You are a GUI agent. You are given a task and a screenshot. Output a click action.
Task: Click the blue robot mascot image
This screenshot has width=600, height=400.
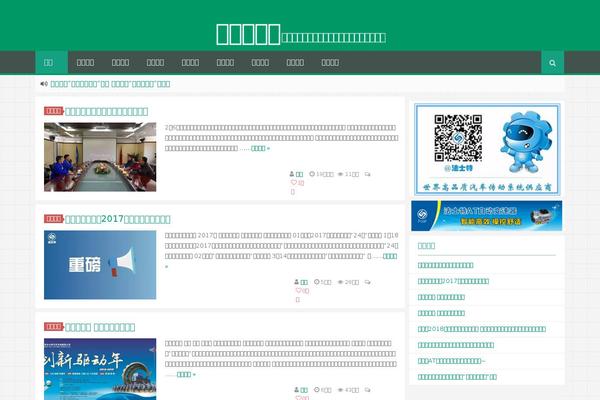click(x=526, y=142)
